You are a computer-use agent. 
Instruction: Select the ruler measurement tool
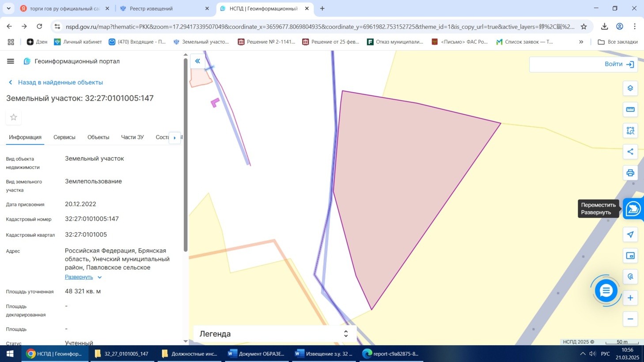click(630, 109)
